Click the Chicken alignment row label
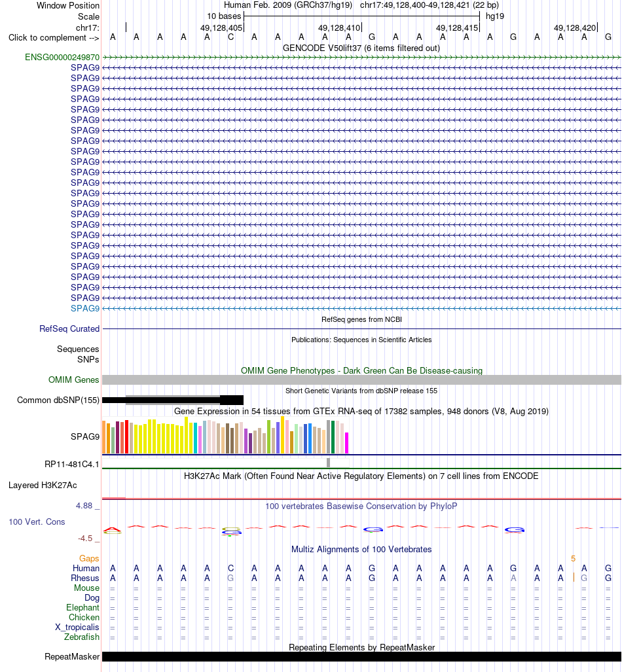Image resolution: width=622 pixels, height=672 pixels. click(x=84, y=617)
